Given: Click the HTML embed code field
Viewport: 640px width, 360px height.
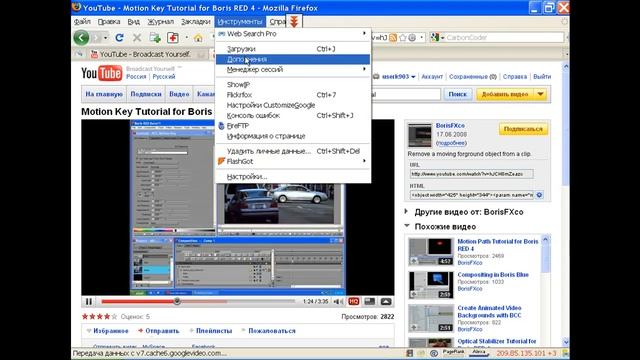Looking at the screenshot, I should (x=471, y=195).
